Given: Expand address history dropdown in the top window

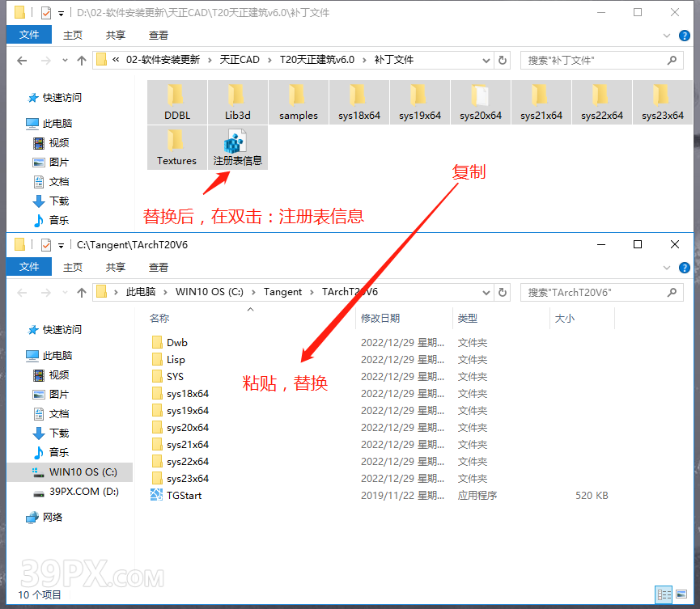Looking at the screenshot, I should 486,60.
